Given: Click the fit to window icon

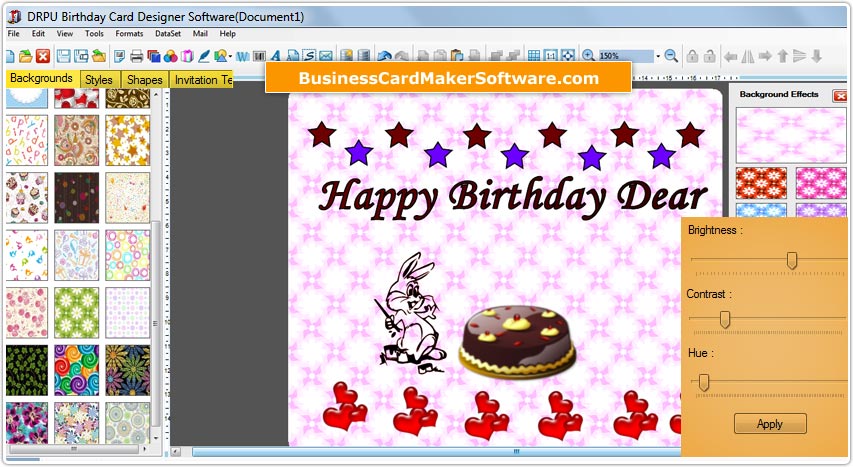Looking at the screenshot, I should point(568,56).
